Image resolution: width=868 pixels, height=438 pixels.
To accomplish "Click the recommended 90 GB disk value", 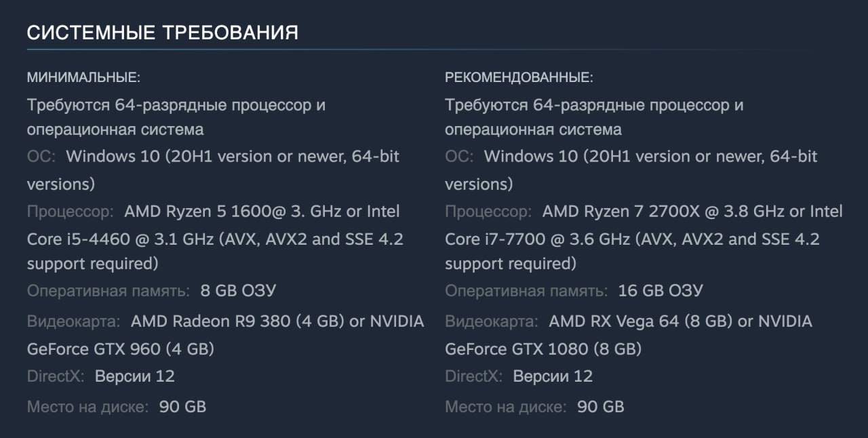I will 600,407.
